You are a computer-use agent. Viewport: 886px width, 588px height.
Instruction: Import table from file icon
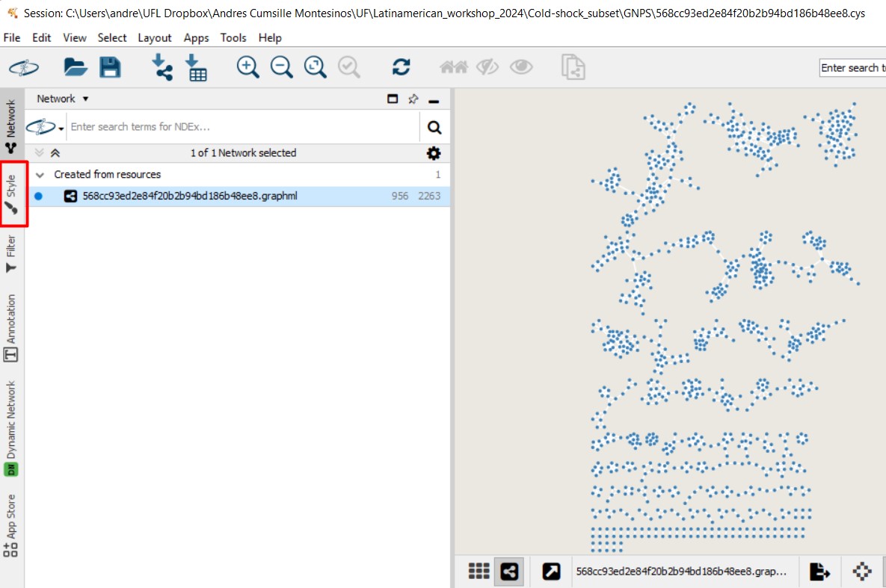click(195, 67)
